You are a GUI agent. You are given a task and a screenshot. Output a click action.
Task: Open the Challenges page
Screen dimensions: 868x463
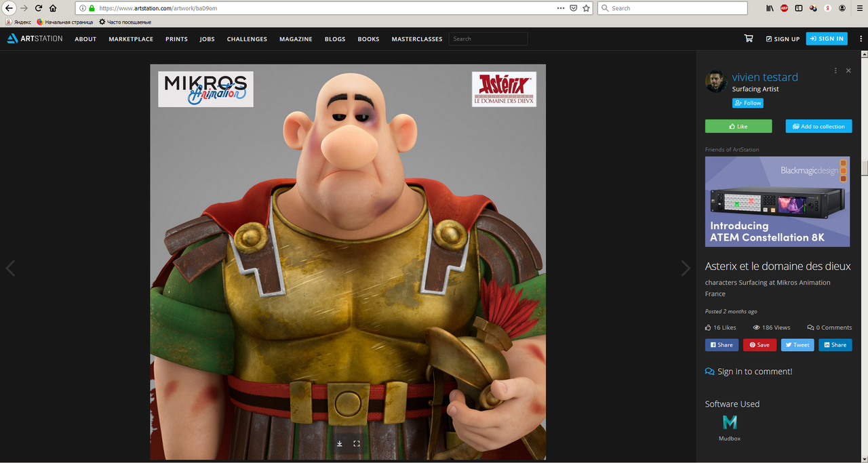click(247, 39)
